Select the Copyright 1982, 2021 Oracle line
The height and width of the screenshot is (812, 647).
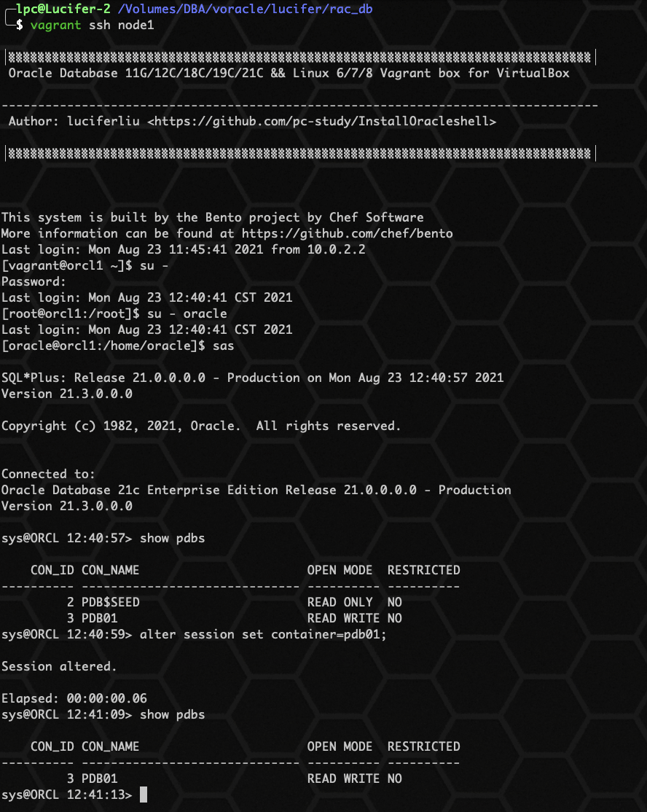pyautogui.click(x=201, y=426)
